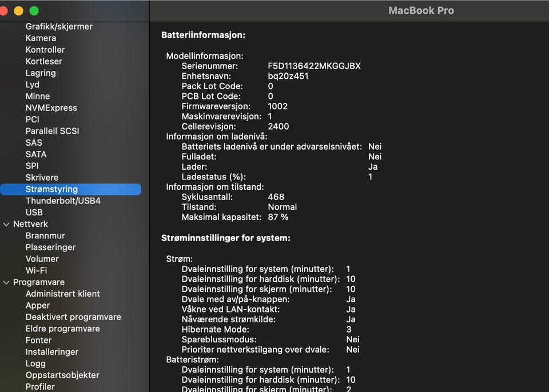Open the SAS entry
549x392 pixels.
tap(34, 142)
